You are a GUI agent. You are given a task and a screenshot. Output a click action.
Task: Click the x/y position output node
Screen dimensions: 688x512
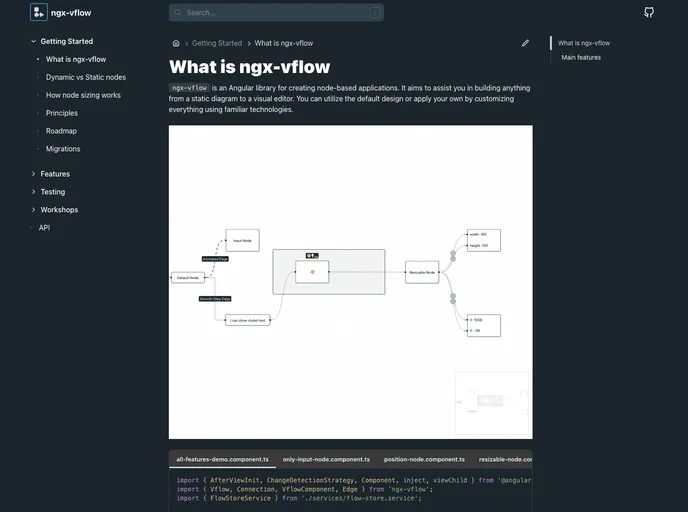click(x=484, y=326)
